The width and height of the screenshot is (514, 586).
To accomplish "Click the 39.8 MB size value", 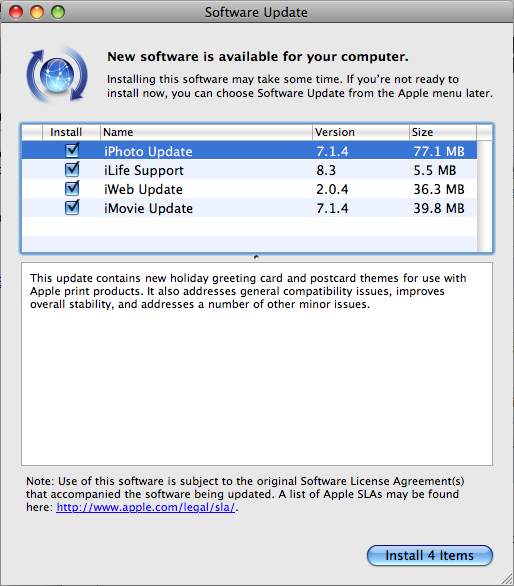I will coord(439,208).
